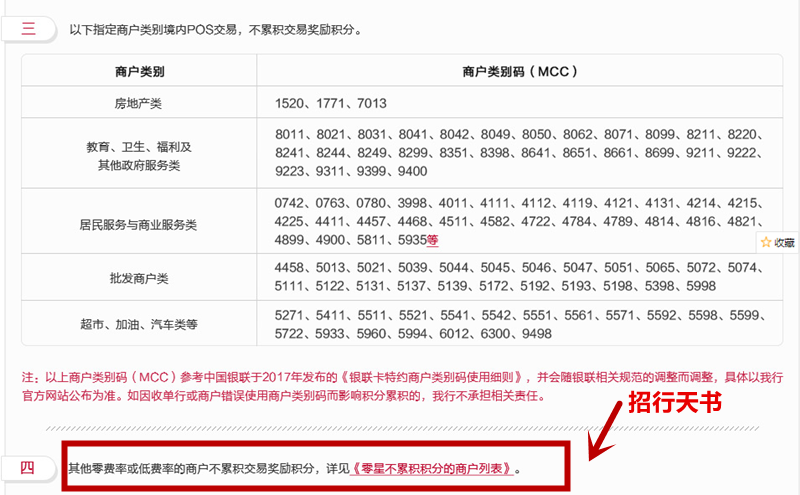The height and width of the screenshot is (495, 800).
Task: Click the code line starting with 8241
Action: 518,153
